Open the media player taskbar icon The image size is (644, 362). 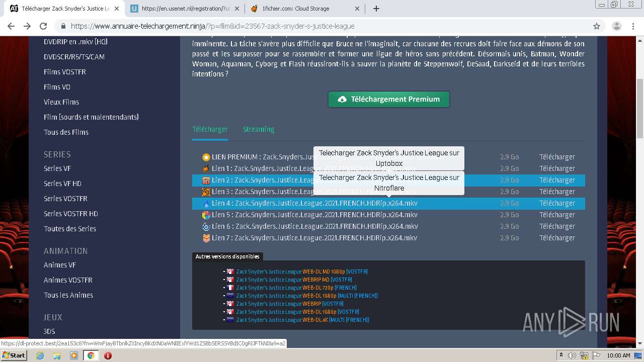74,355
